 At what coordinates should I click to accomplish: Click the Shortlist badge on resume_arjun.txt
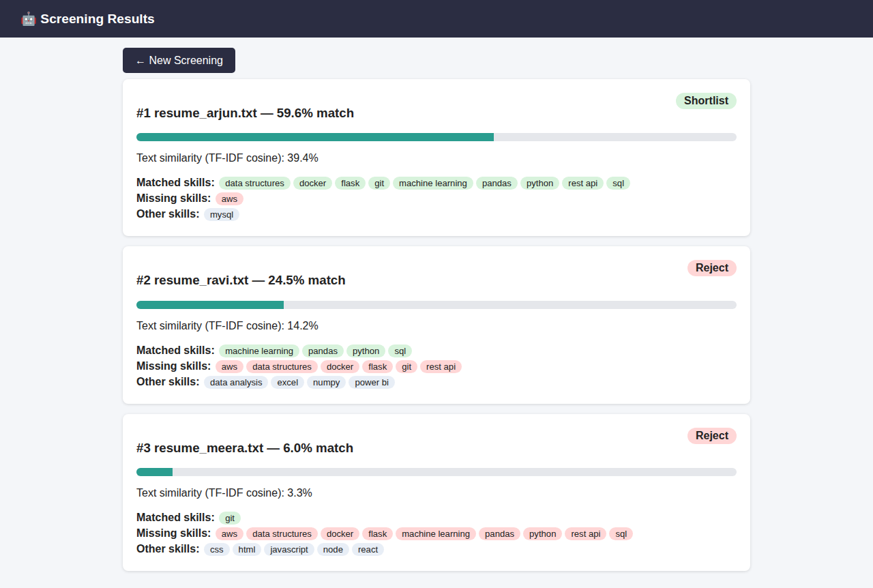(x=706, y=101)
